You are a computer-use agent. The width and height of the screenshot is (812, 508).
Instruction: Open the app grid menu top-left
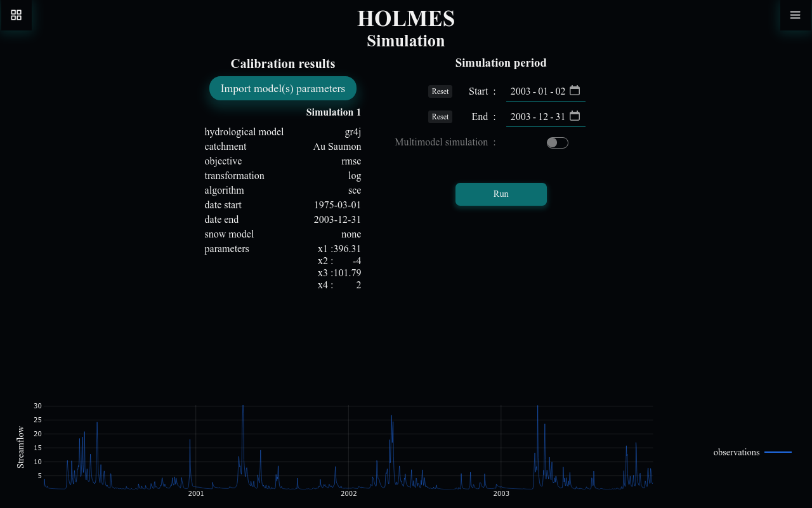point(16,15)
